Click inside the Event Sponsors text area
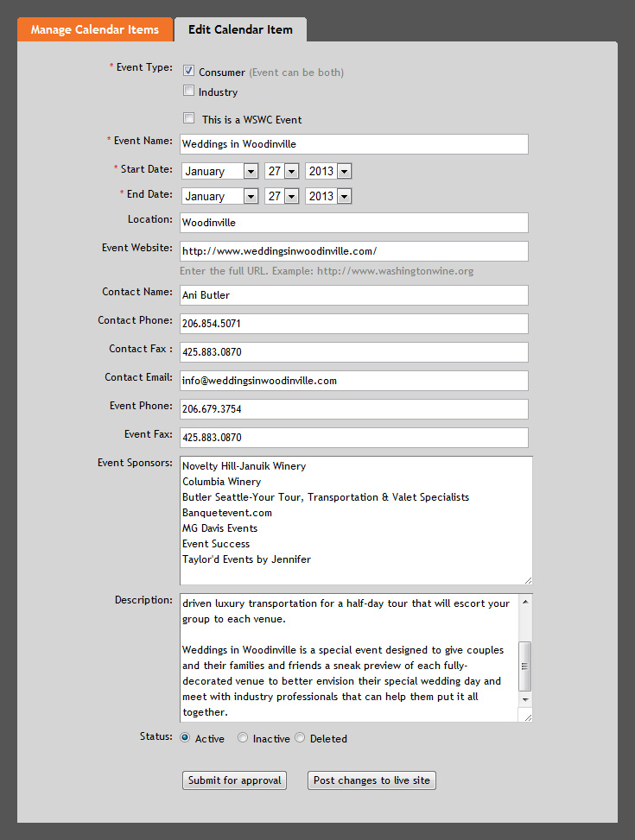Viewport: 635px width, 840px height. point(356,521)
